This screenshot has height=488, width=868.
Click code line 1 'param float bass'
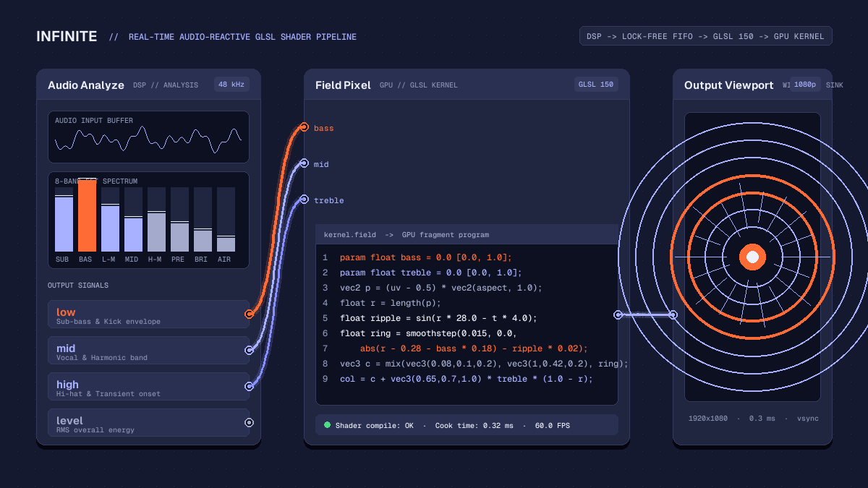click(x=426, y=257)
